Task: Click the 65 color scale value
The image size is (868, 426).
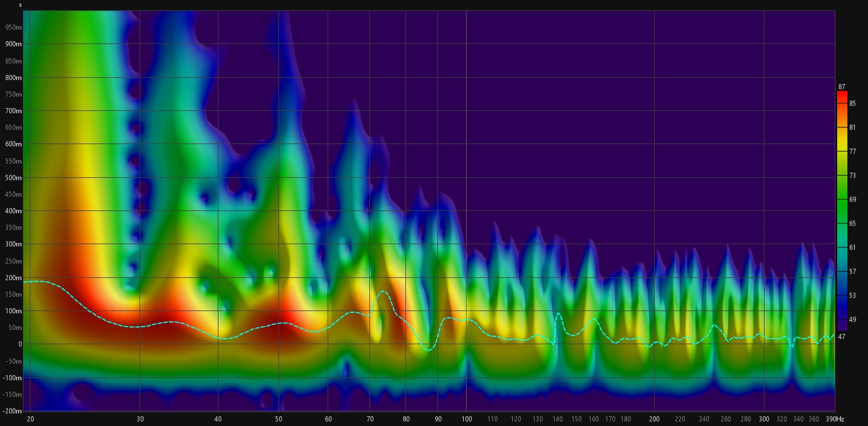Action: [853, 224]
